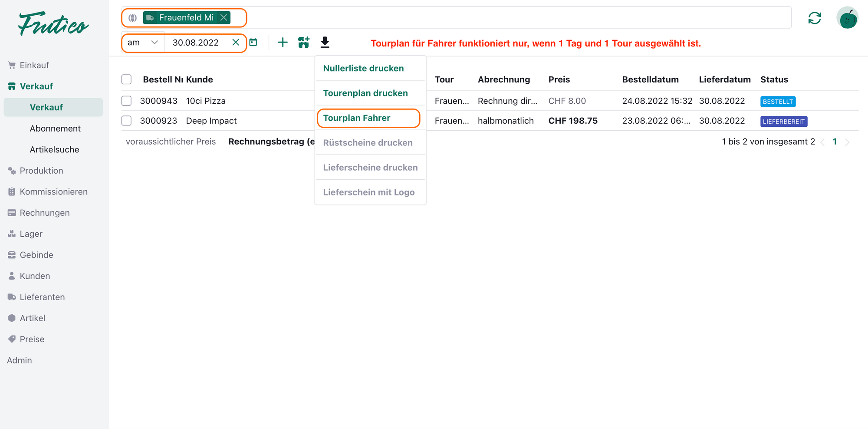Toggle the select-all checkbox in header

(126, 79)
